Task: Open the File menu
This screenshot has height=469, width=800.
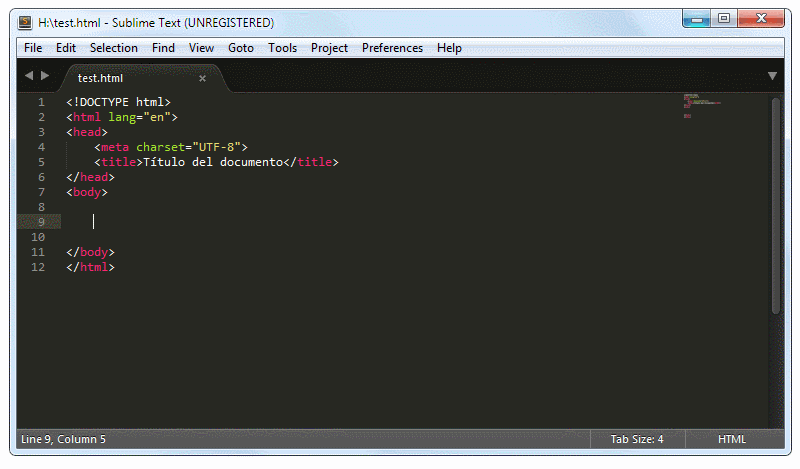Action: 33,48
